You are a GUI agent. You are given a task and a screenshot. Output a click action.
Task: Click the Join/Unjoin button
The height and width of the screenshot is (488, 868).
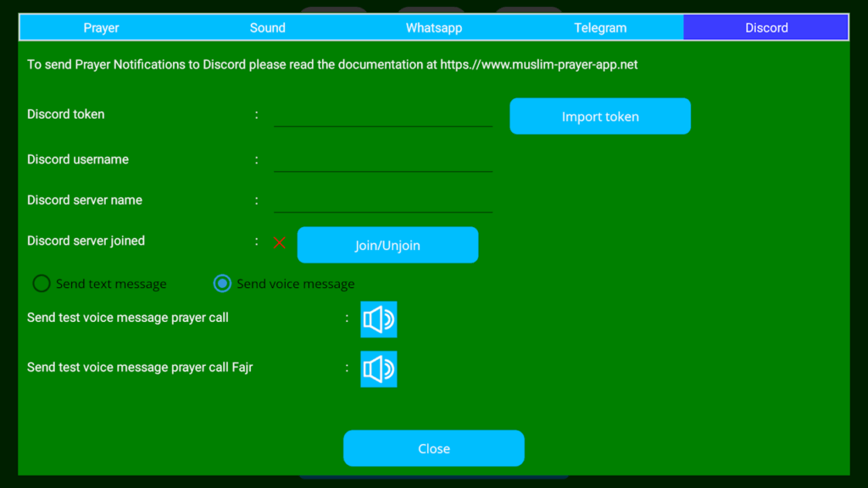387,245
